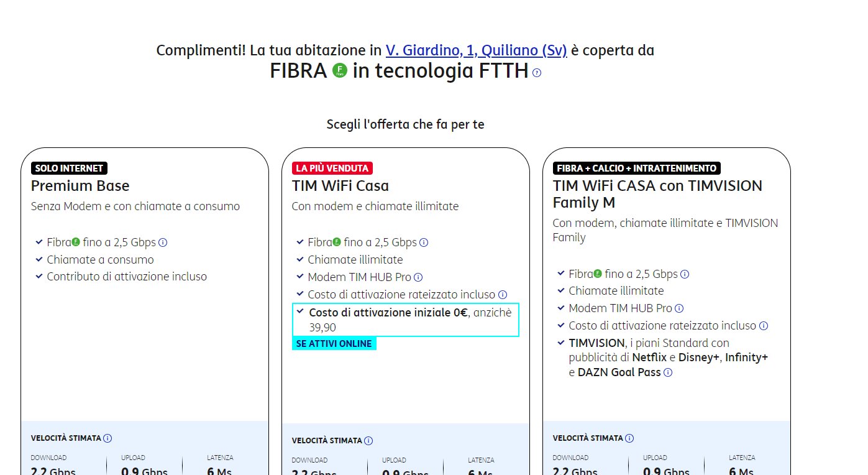The height and width of the screenshot is (475, 868).
Task: Click the Infinity+ text in TIMVISION feature
Action: tap(747, 358)
